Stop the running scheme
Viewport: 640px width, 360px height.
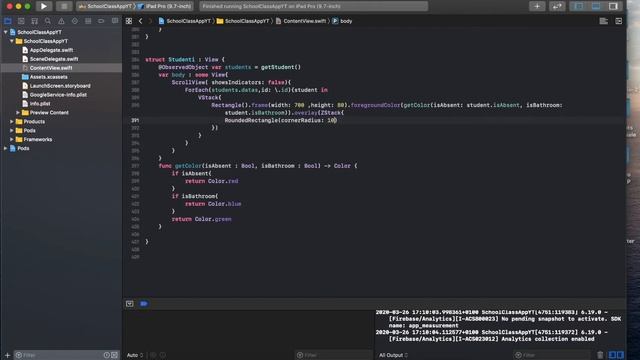click(64, 6)
